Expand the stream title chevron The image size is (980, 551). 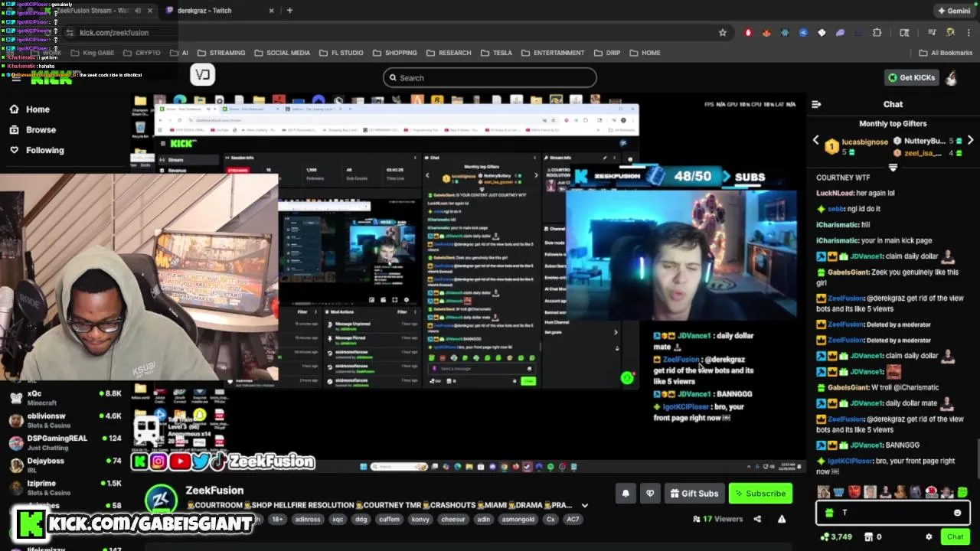(585, 505)
